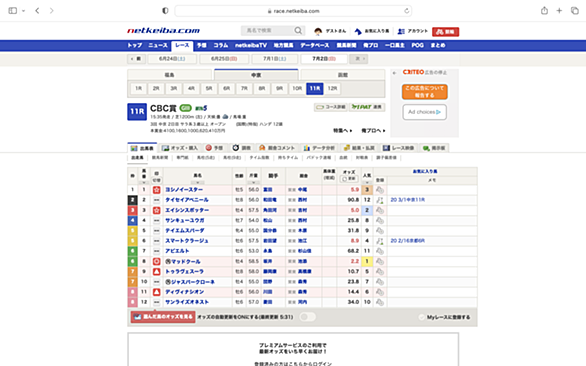Click the horse name search field
Screen dimensions: 586x366
268,31
